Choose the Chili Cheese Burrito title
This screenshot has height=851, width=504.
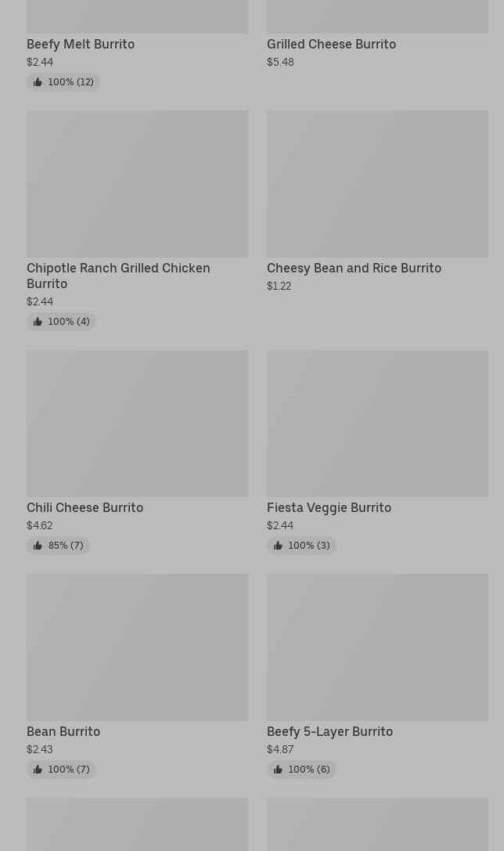click(85, 508)
